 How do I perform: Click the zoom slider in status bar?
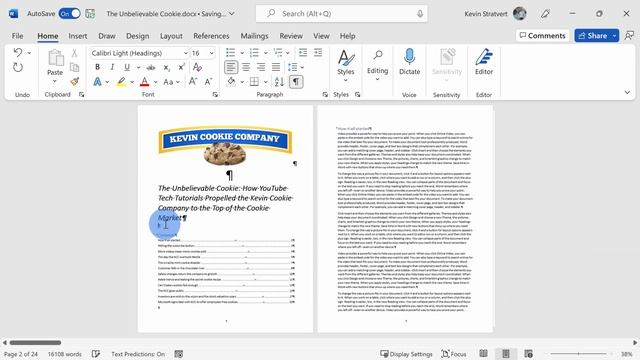(x=578, y=353)
